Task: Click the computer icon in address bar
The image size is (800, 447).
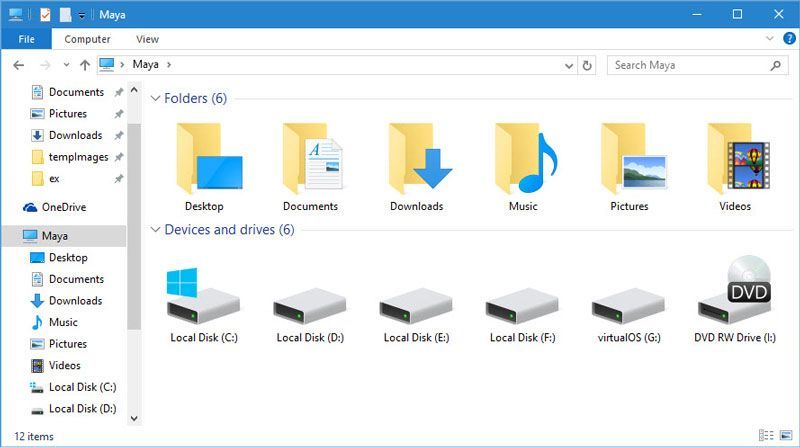Action: 106,65
